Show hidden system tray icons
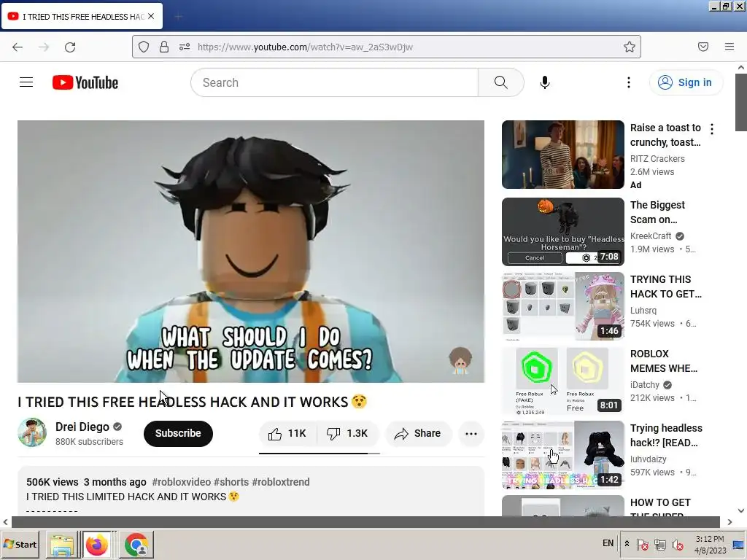This screenshot has height=560, width=747. [x=627, y=544]
